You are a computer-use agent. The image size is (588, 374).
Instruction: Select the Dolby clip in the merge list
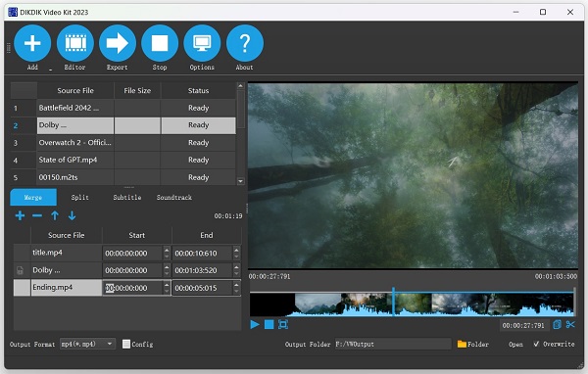66,270
